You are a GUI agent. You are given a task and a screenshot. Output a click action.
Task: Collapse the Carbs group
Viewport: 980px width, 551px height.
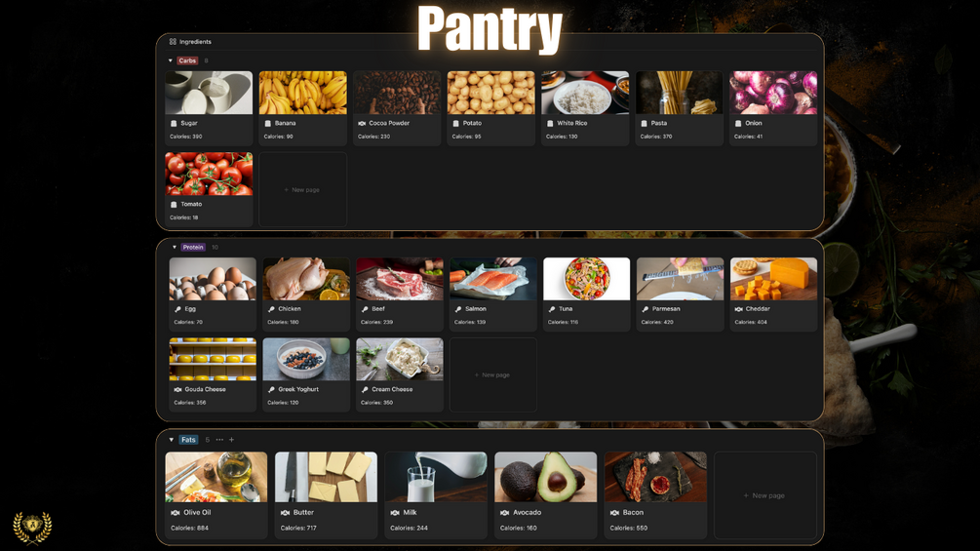tap(170, 60)
